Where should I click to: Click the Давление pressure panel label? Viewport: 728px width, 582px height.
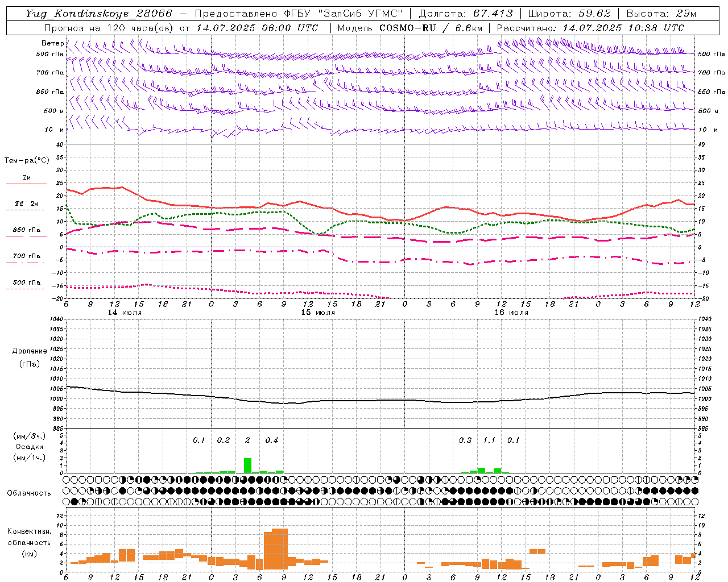[x=29, y=351]
